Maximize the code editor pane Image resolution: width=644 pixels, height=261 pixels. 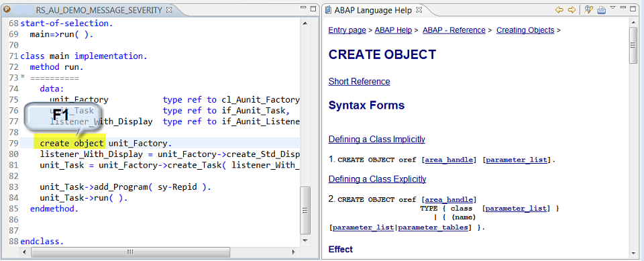pos(313,8)
